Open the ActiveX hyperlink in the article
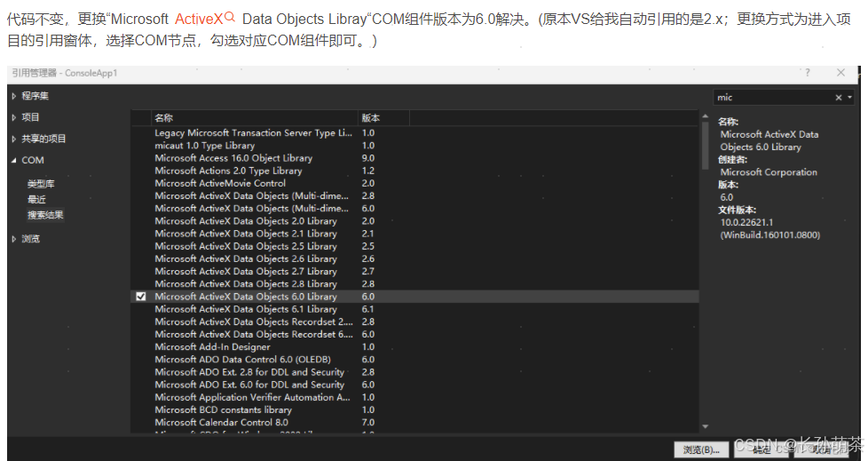The width and height of the screenshot is (868, 461). click(199, 20)
